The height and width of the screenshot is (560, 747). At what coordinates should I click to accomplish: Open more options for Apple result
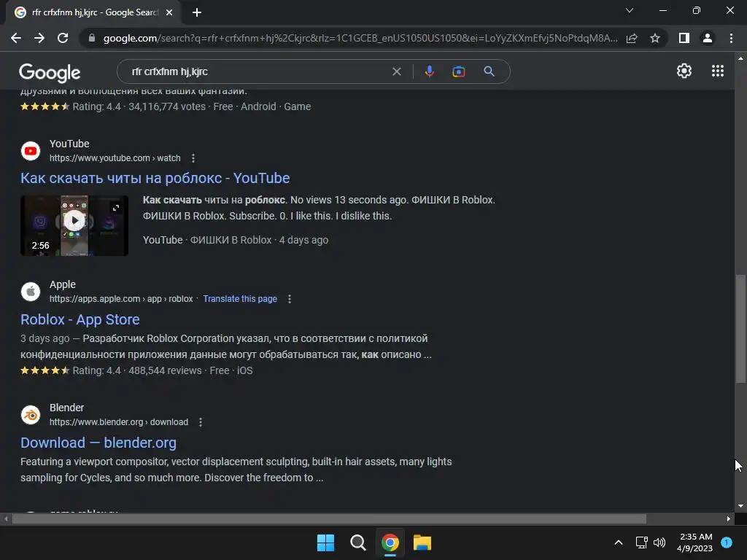point(289,299)
